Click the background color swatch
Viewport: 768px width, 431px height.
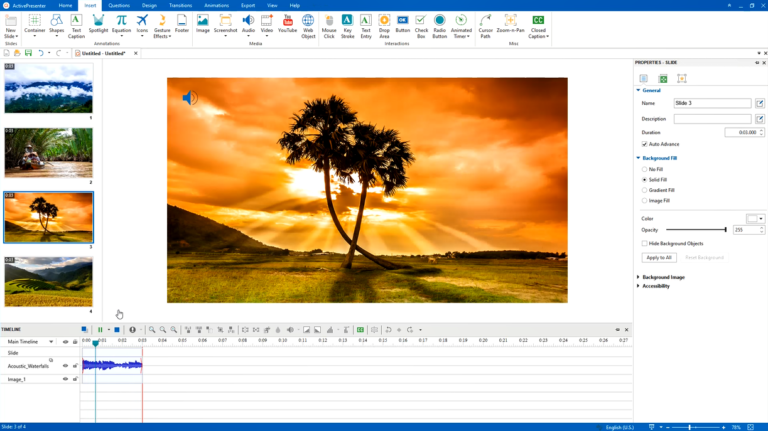pyautogui.click(x=752, y=219)
